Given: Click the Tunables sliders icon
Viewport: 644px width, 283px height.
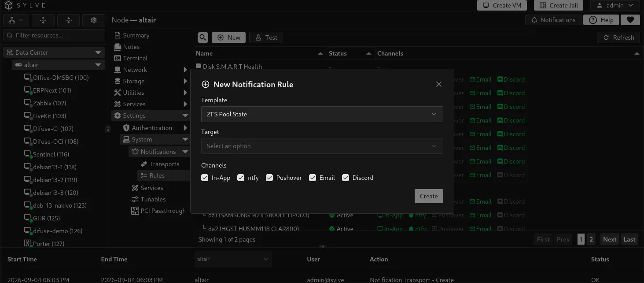Looking at the screenshot, I should click(135, 199).
